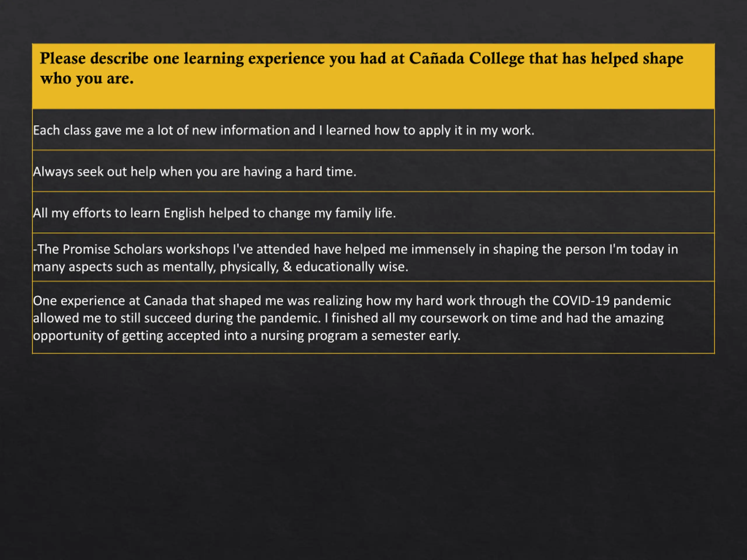
Task: Select the 'Each class gave me' response row
Action: point(373,129)
